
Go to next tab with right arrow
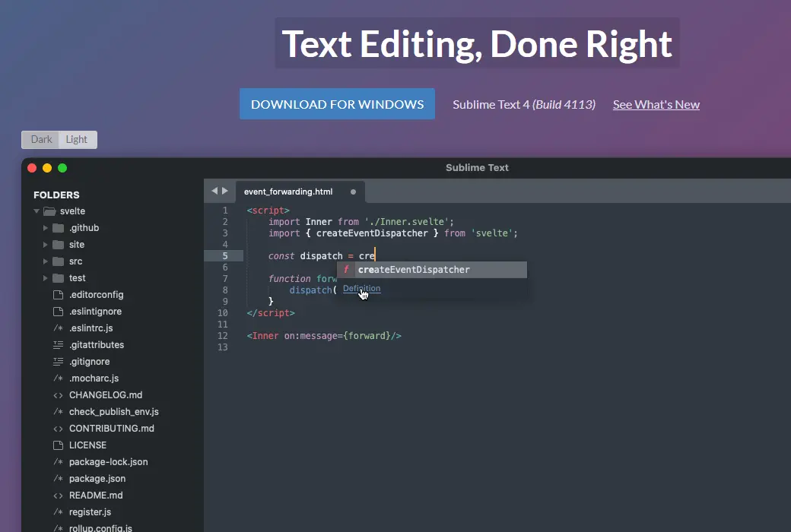(x=225, y=191)
